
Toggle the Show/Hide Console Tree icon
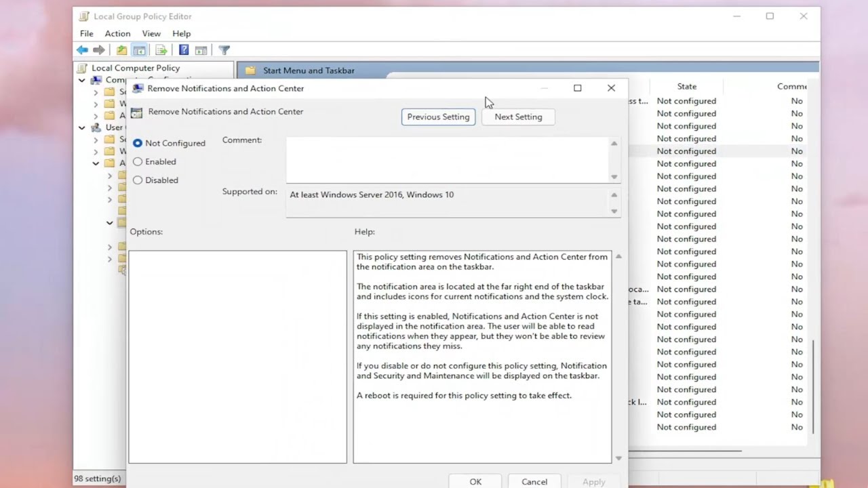(x=139, y=50)
